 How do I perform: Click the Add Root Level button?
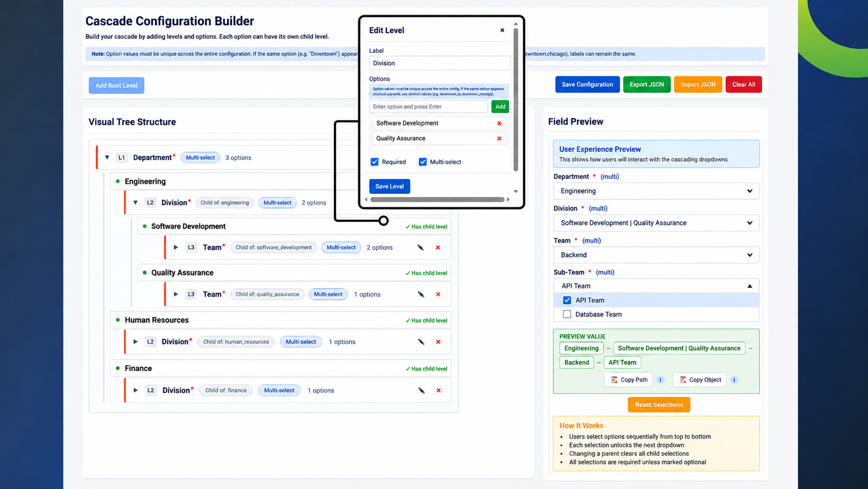pyautogui.click(x=116, y=86)
